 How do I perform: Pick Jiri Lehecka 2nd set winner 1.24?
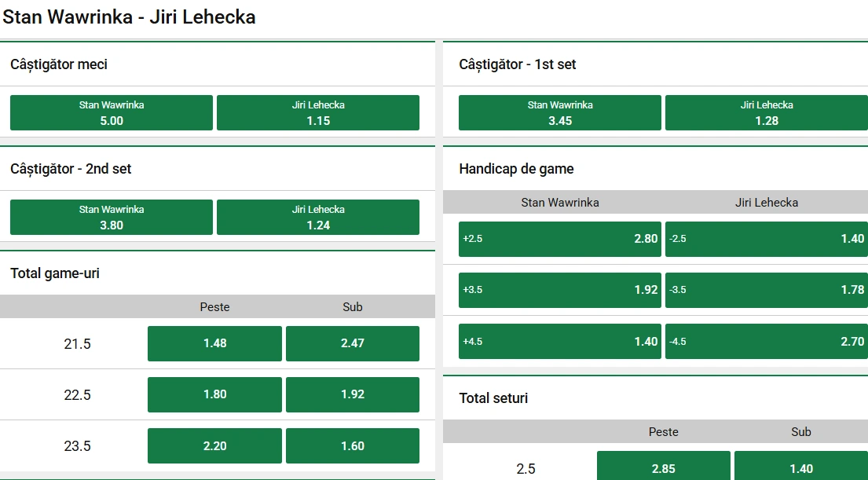coord(318,218)
